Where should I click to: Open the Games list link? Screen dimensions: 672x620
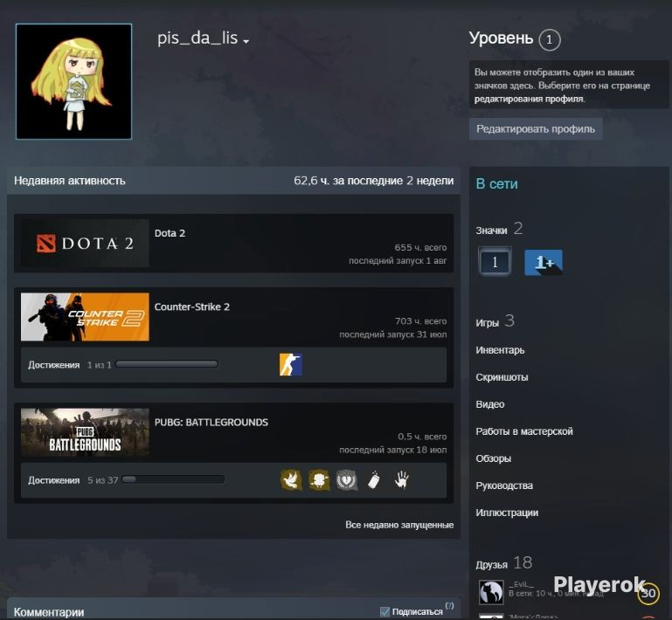[x=495, y=321]
